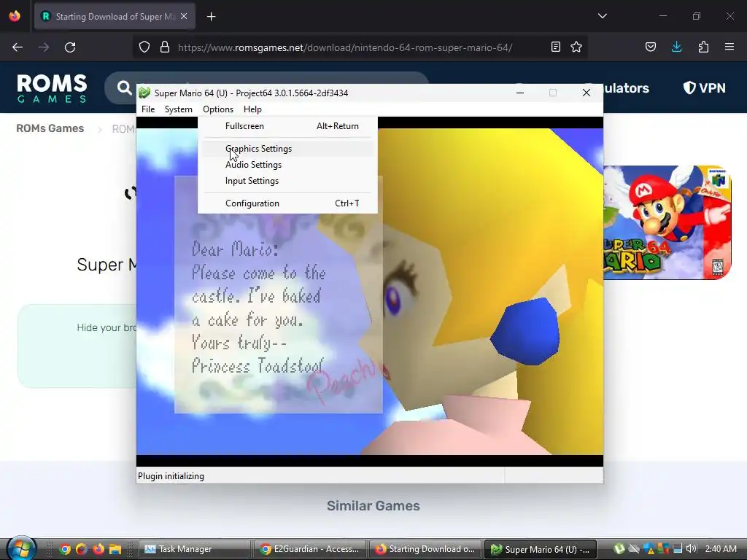Select the Starting Download of Super Mario tab
The height and width of the screenshot is (560, 747).
pos(115,17)
